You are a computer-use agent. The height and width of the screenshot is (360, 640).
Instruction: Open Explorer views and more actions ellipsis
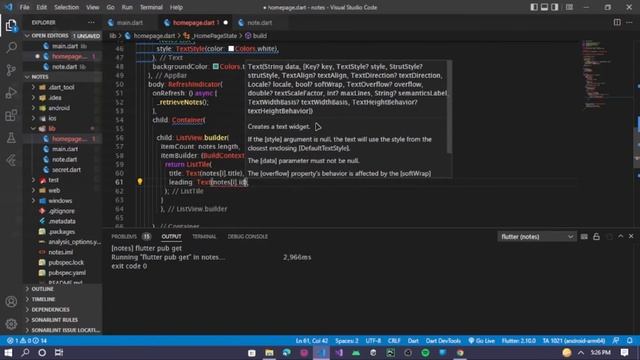point(91,22)
